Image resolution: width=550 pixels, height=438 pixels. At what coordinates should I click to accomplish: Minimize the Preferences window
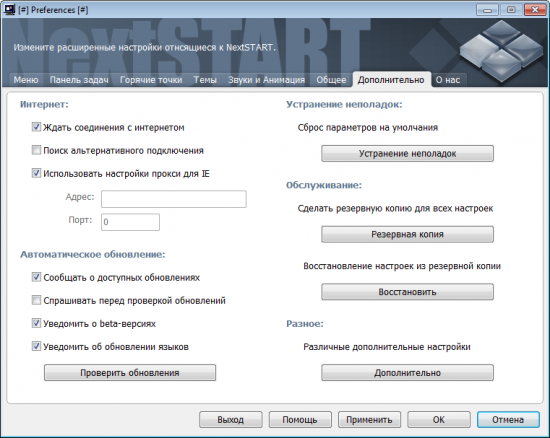click(487, 10)
